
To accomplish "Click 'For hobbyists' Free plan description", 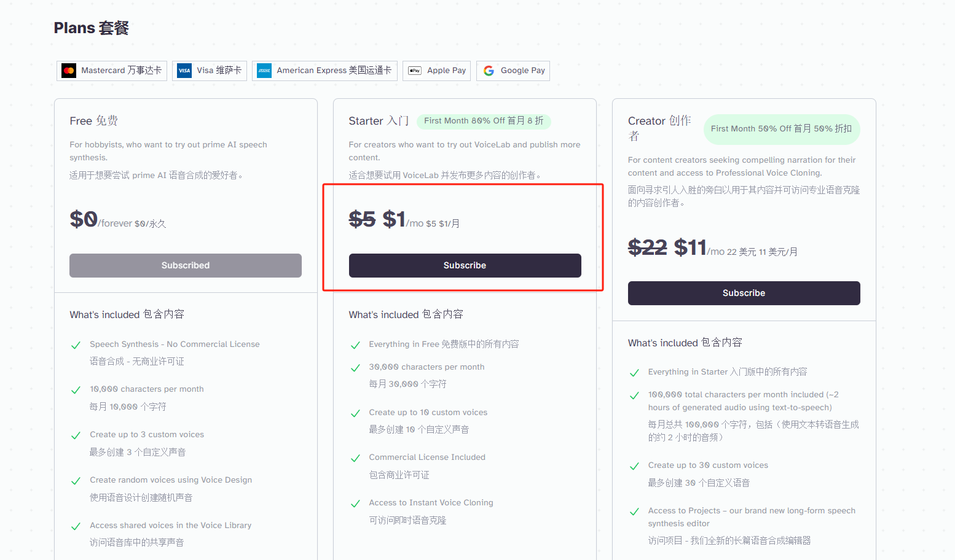I will click(x=168, y=151).
